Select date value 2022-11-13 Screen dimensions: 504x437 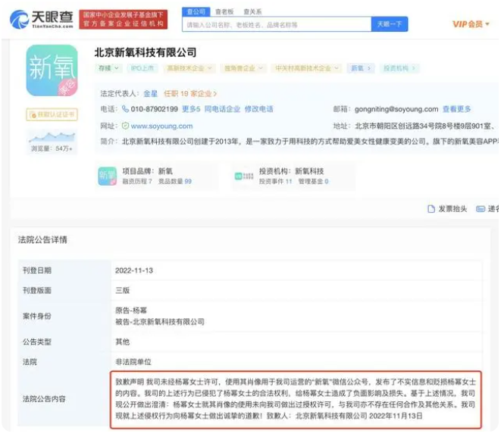coord(134,270)
